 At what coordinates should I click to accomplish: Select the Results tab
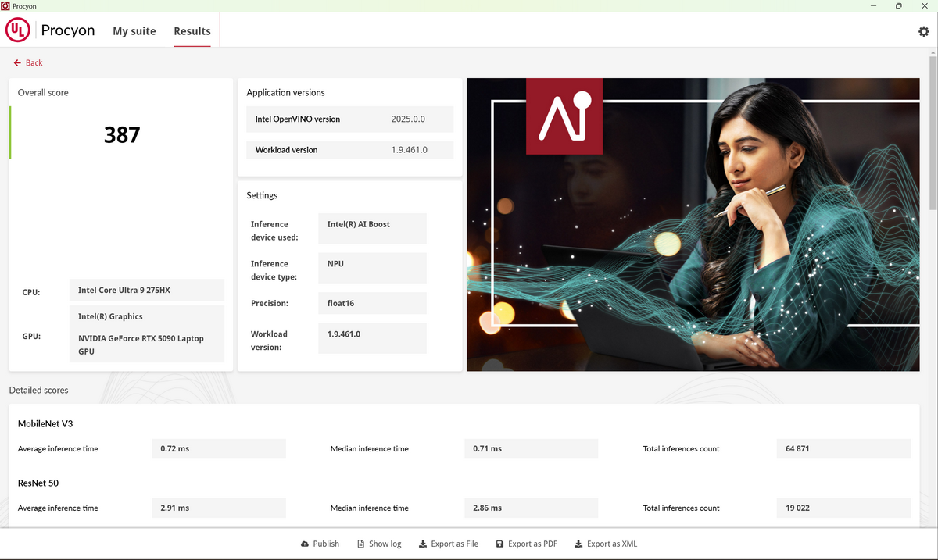(x=192, y=31)
